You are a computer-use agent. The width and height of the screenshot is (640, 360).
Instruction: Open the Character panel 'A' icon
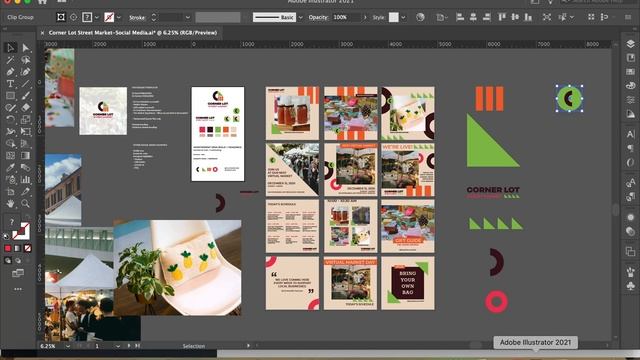tap(630, 134)
